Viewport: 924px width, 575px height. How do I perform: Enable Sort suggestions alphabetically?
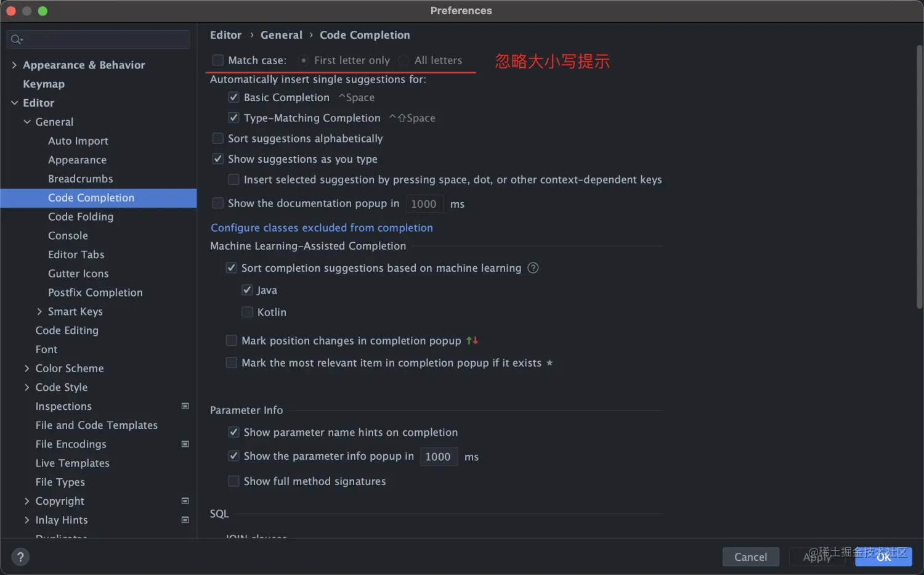pyautogui.click(x=218, y=139)
